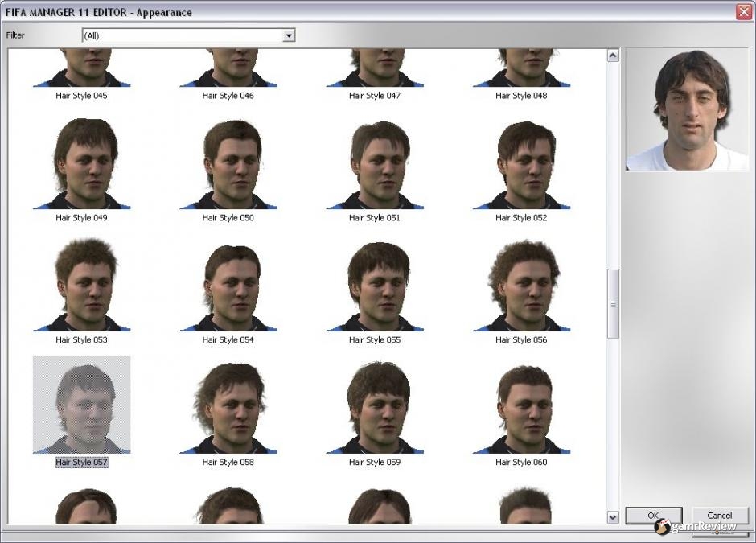Click the 'Hair Style 060' label
Screen dimensions: 756x543
(521, 462)
